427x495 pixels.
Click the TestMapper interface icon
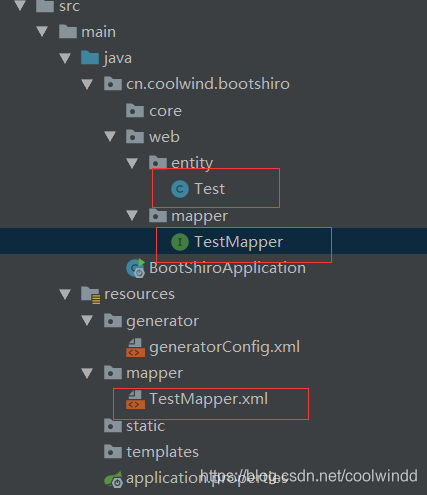click(x=180, y=242)
